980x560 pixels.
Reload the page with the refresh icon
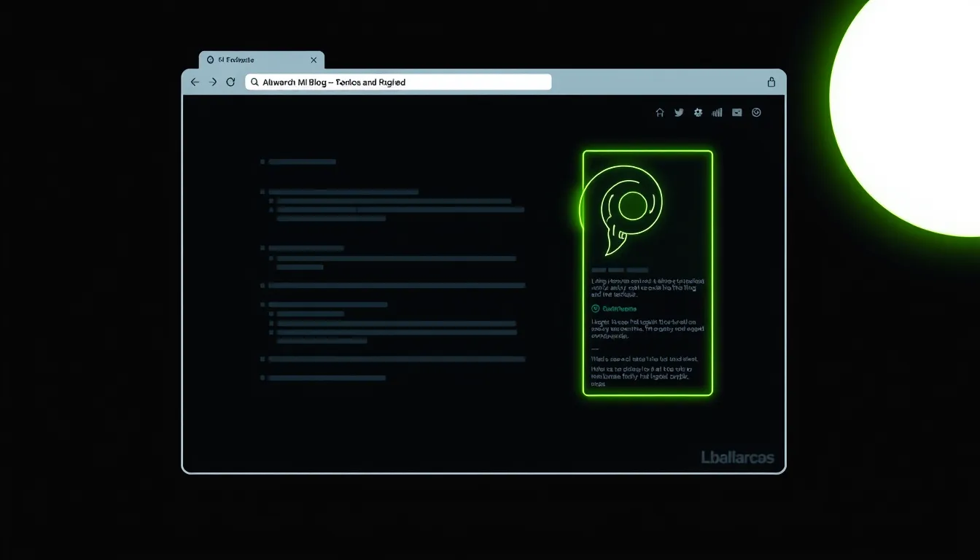(230, 82)
